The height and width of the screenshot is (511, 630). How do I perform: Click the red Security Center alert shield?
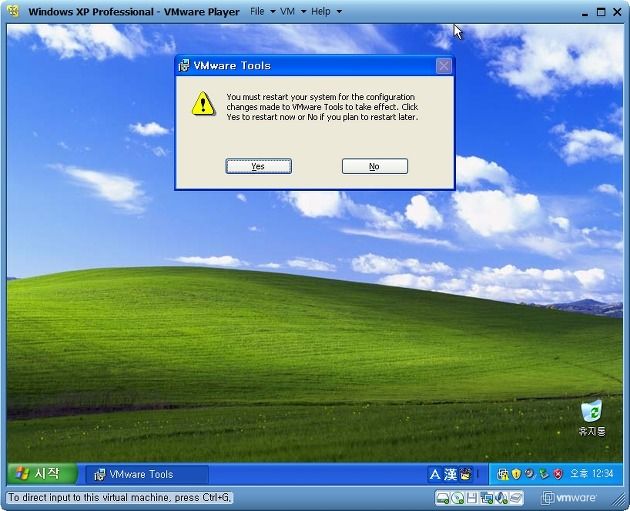pos(558,474)
